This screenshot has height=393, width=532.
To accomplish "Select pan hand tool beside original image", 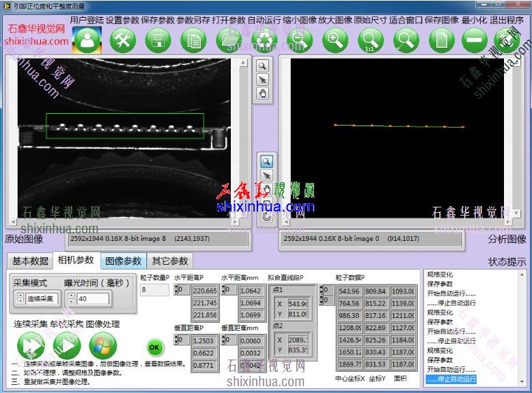I will pyautogui.click(x=262, y=93).
